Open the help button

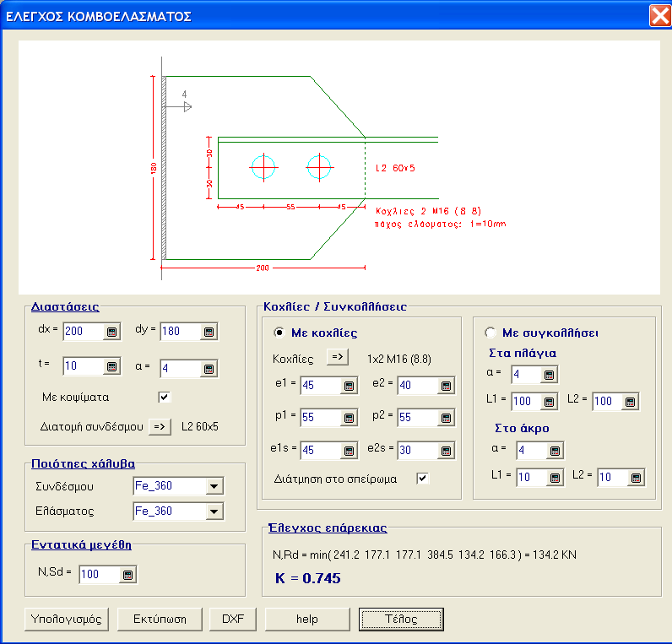pos(307,620)
